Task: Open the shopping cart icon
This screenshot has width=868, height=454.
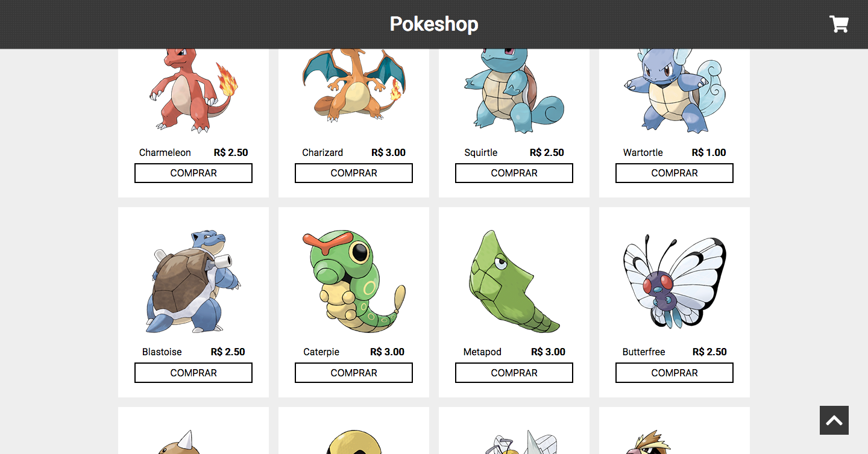Action: point(839,24)
